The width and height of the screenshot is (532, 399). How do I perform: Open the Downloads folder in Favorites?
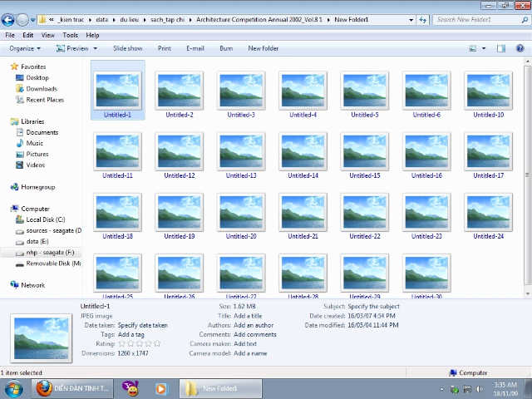pyautogui.click(x=42, y=89)
